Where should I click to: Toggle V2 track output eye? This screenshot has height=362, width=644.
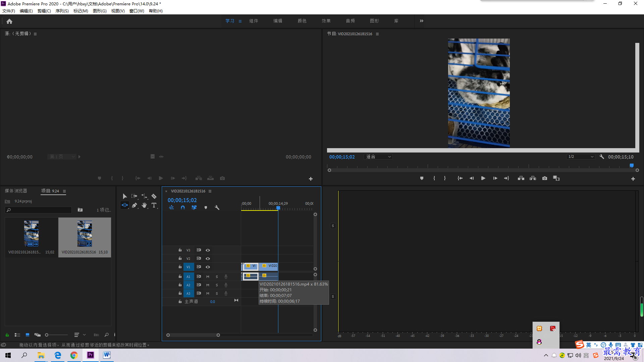208,259
